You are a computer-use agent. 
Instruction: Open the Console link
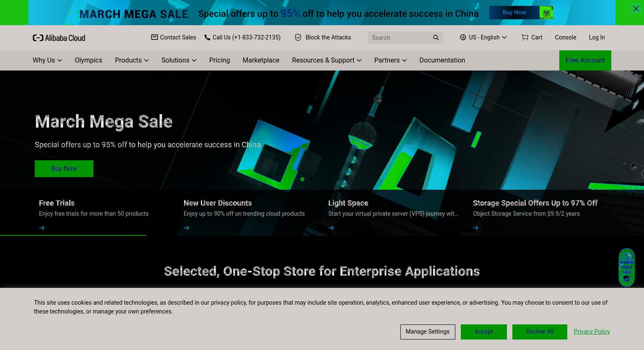click(x=565, y=37)
